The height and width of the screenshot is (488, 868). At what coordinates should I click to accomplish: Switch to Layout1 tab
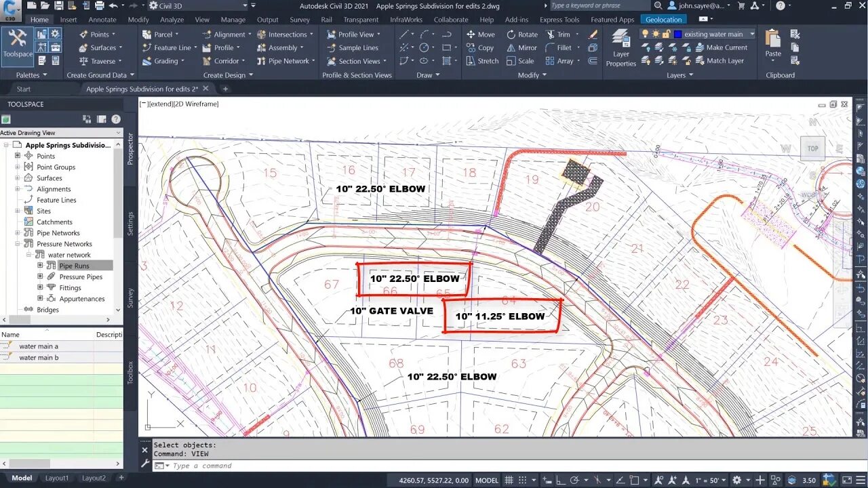pyautogui.click(x=57, y=478)
